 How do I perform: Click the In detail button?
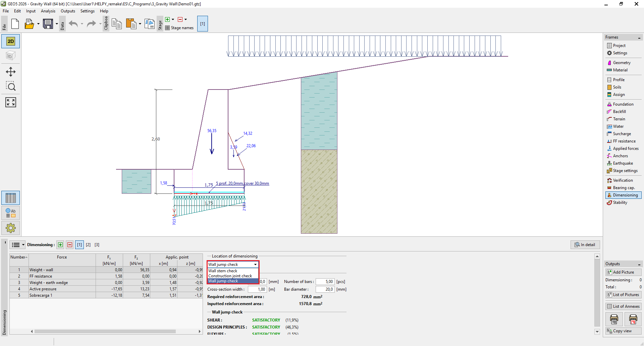585,245
